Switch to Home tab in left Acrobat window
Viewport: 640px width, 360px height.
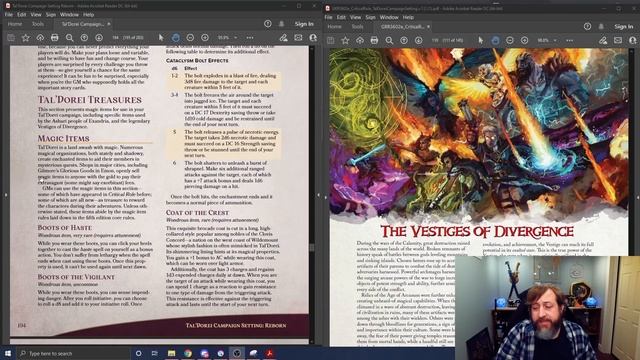[x=15, y=24]
